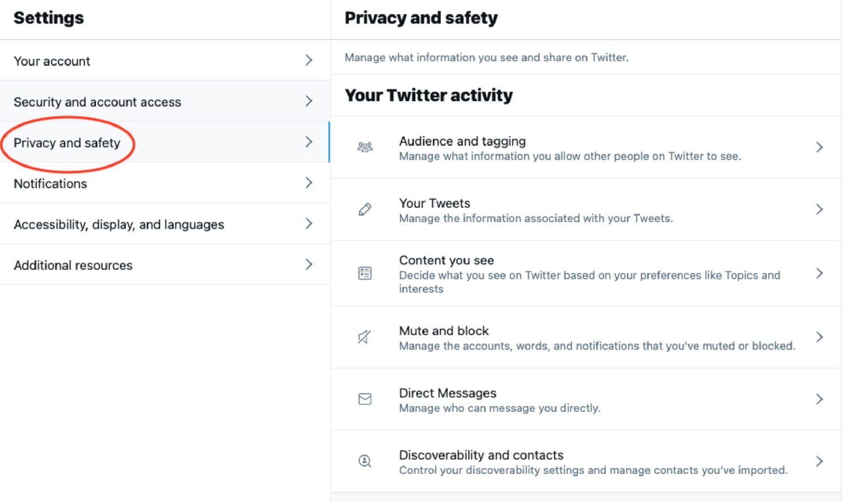Select Security and account access
868x502 pixels.
pyautogui.click(x=97, y=102)
